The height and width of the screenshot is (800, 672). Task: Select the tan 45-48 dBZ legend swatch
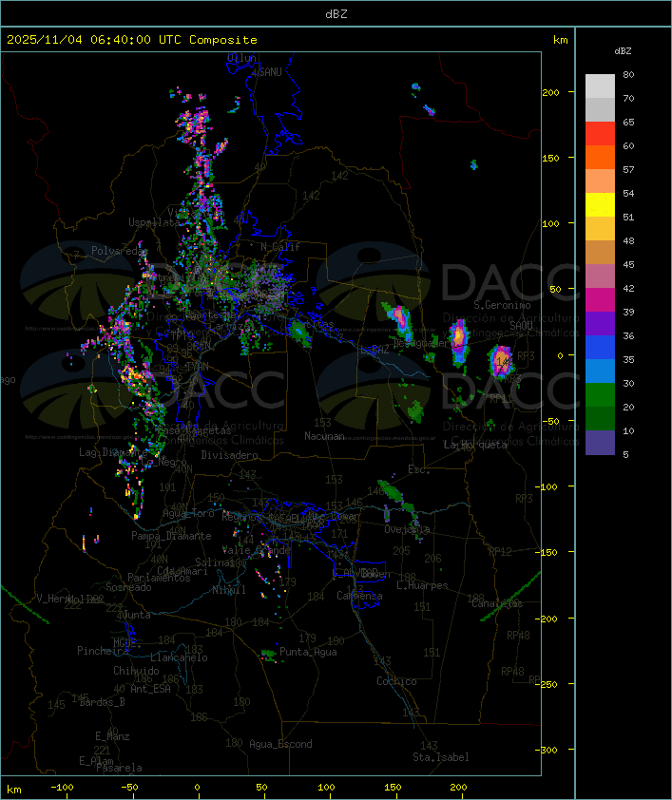pos(600,252)
